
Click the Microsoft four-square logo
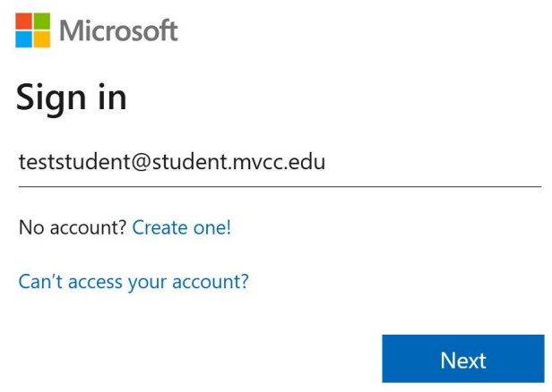pyautogui.click(x=32, y=30)
